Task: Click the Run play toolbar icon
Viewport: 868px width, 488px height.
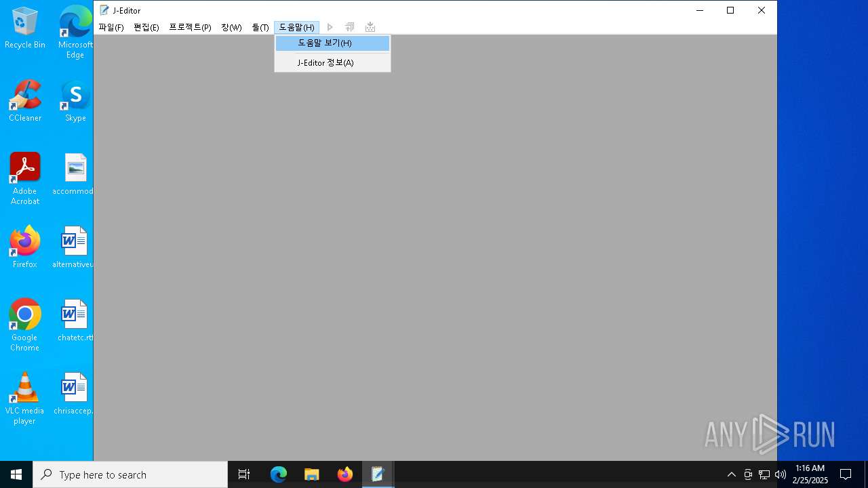Action: pos(330,27)
